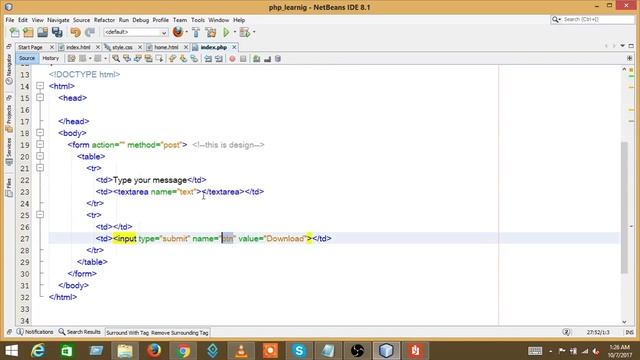Open the Source menu
Image resolution: width=640 pixels, height=360 pixels.
[81, 20]
